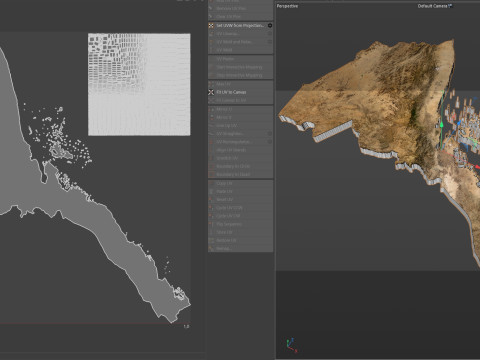Click the Perspective viewport label
The height and width of the screenshot is (360, 480).
[287, 6]
